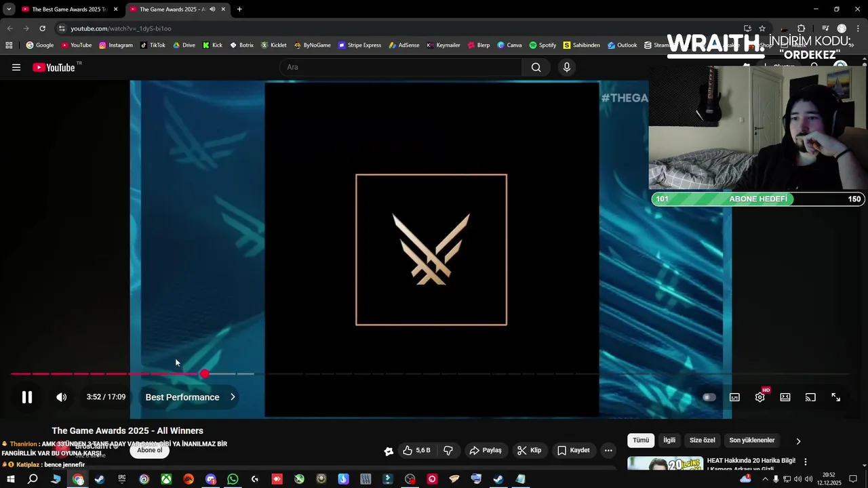Click the Abone ol subscribe button
The image size is (868, 488).
pyautogui.click(x=150, y=450)
